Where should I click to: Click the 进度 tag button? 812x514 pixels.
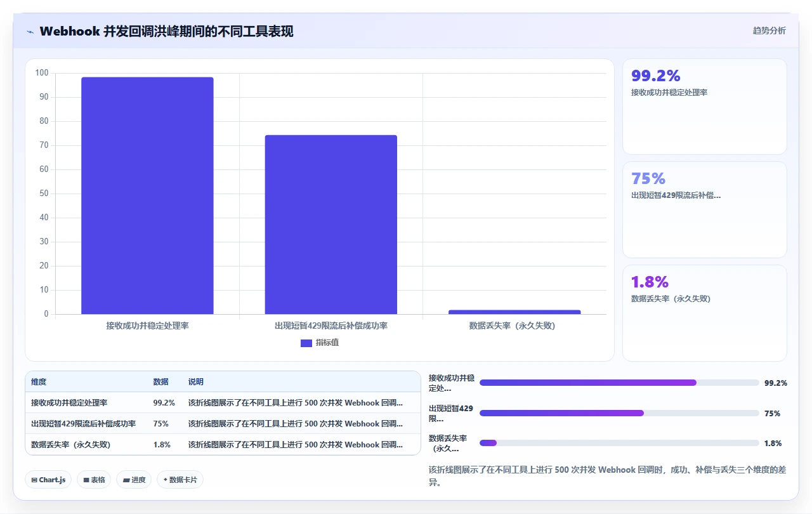(134, 480)
